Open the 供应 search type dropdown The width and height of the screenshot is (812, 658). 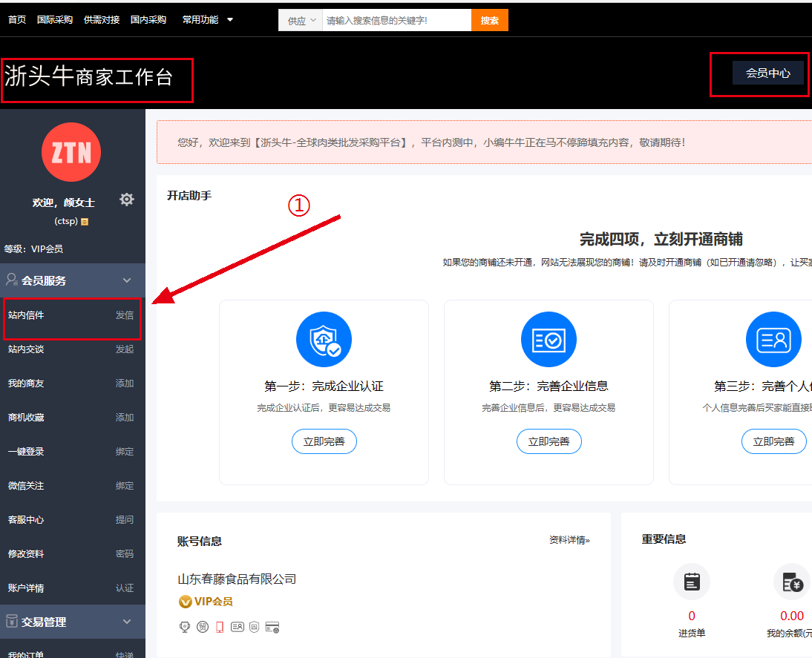(x=301, y=21)
